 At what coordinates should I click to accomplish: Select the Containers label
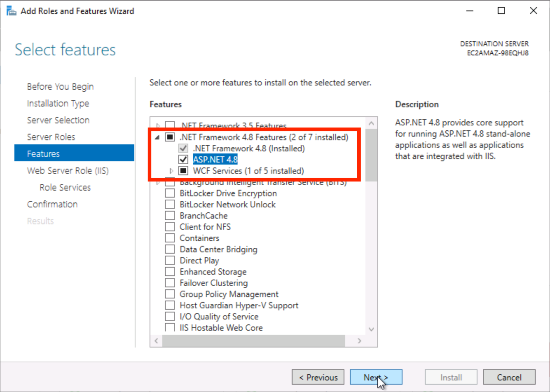click(x=199, y=238)
